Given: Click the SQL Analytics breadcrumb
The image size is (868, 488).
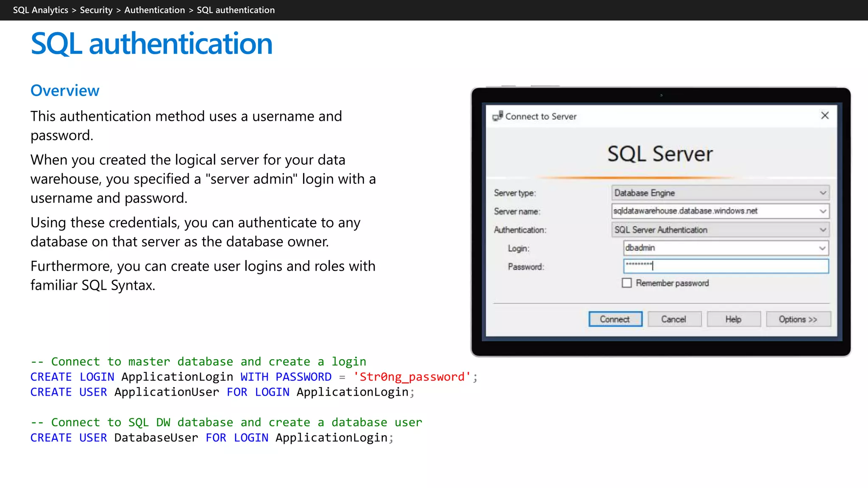Looking at the screenshot, I should click(x=40, y=10).
